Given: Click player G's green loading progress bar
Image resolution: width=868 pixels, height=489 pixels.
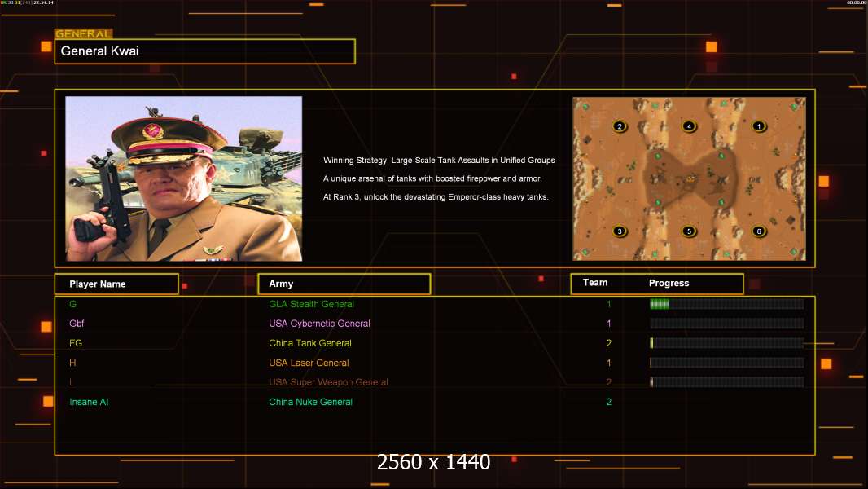Looking at the screenshot, I should point(726,304).
